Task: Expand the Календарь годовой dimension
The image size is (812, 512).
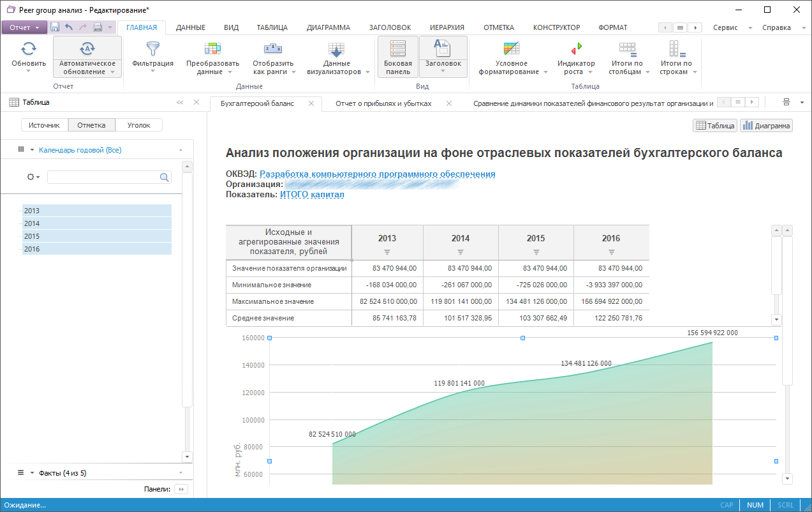Action: [x=80, y=150]
